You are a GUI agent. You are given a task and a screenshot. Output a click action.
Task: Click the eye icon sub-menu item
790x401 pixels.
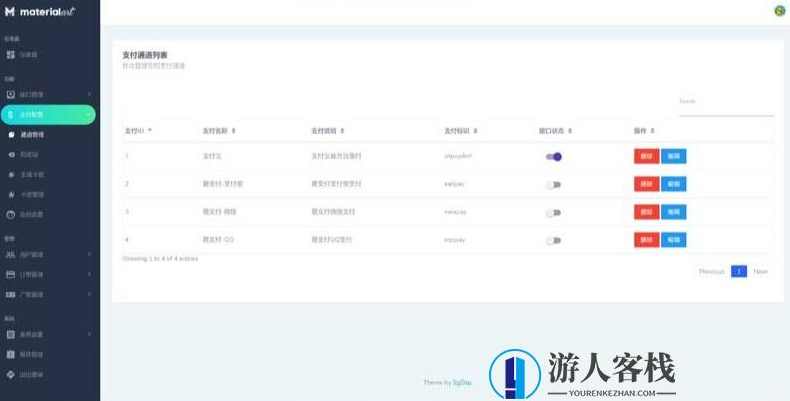click(12, 155)
